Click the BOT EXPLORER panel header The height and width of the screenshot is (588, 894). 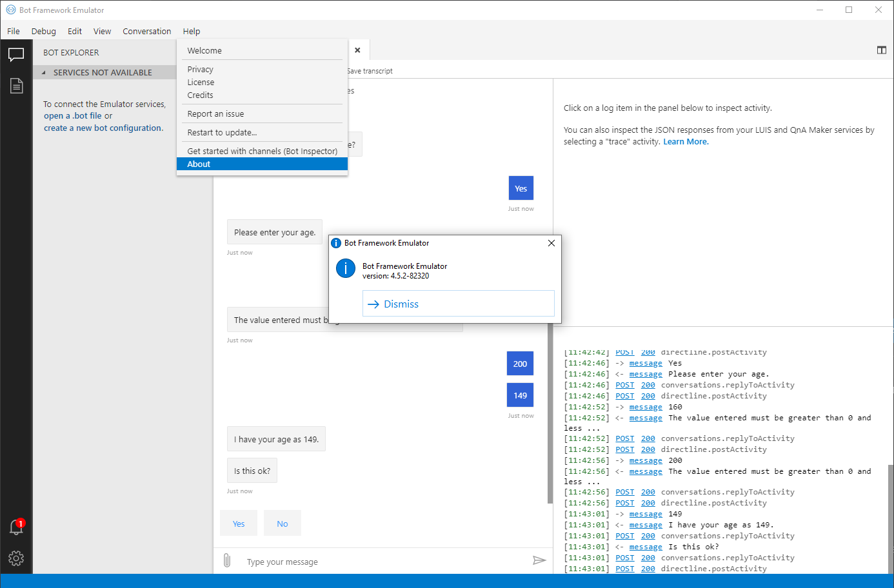[71, 52]
